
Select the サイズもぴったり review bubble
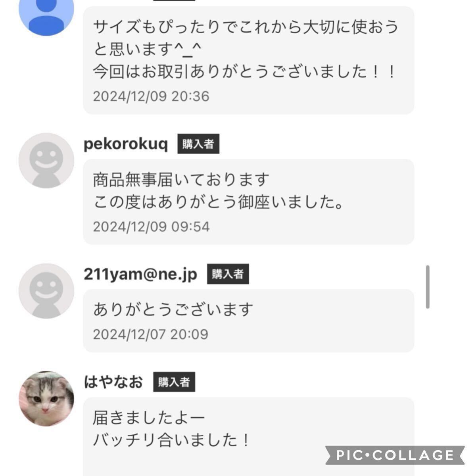(x=249, y=60)
